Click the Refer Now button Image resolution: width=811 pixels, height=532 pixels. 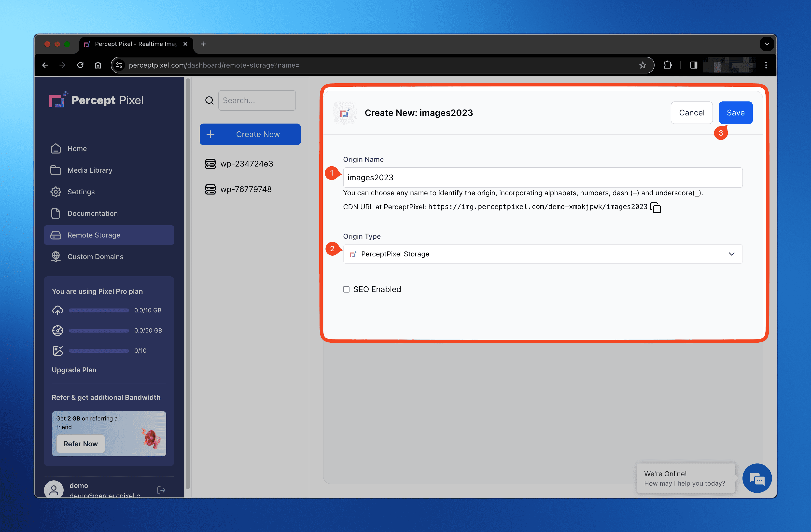(81, 444)
